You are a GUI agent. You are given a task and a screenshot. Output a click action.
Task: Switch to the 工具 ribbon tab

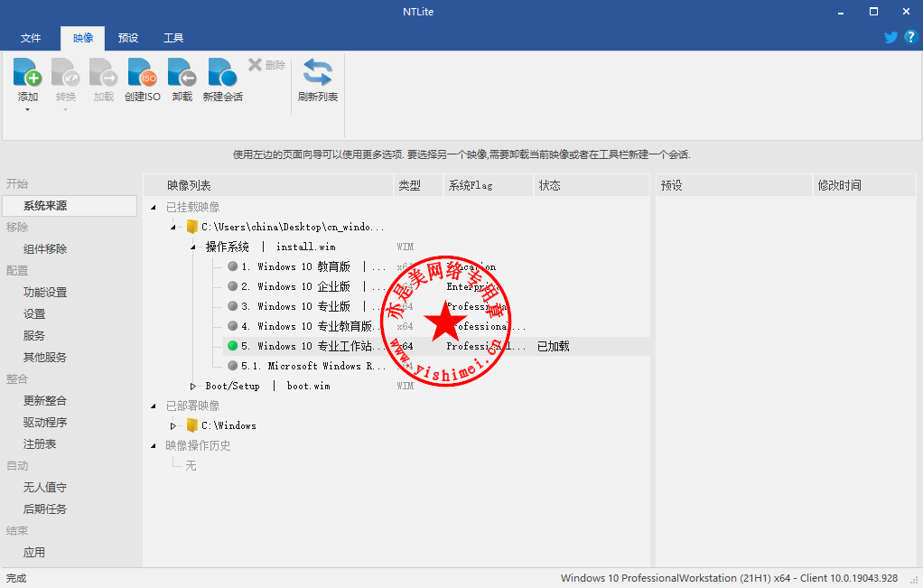pos(173,38)
